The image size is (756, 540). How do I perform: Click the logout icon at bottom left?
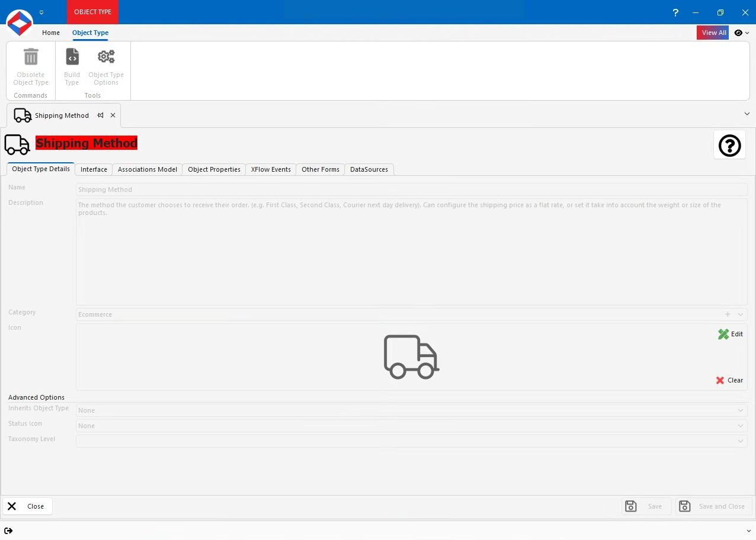point(9,531)
